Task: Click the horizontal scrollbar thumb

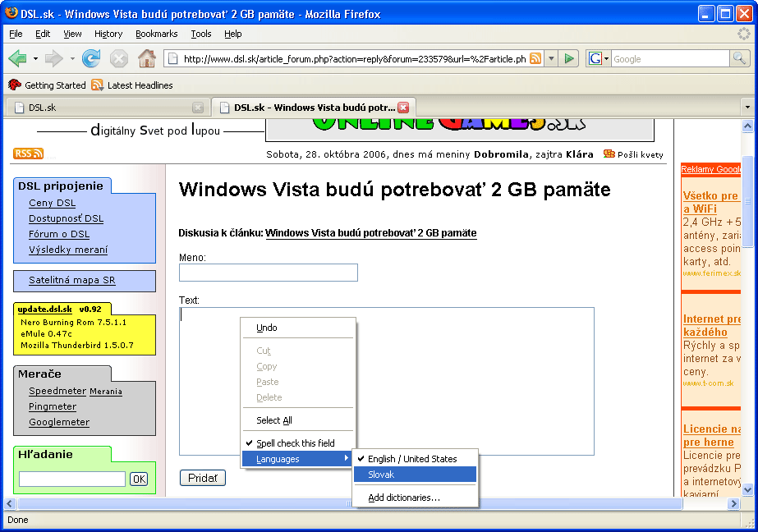Action: tap(350, 503)
